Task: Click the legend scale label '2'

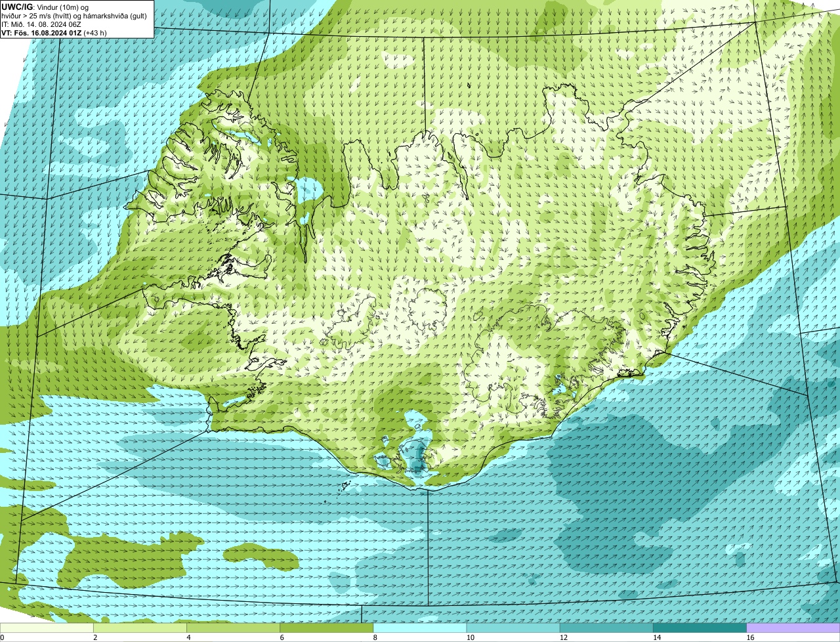Action: tap(95, 637)
